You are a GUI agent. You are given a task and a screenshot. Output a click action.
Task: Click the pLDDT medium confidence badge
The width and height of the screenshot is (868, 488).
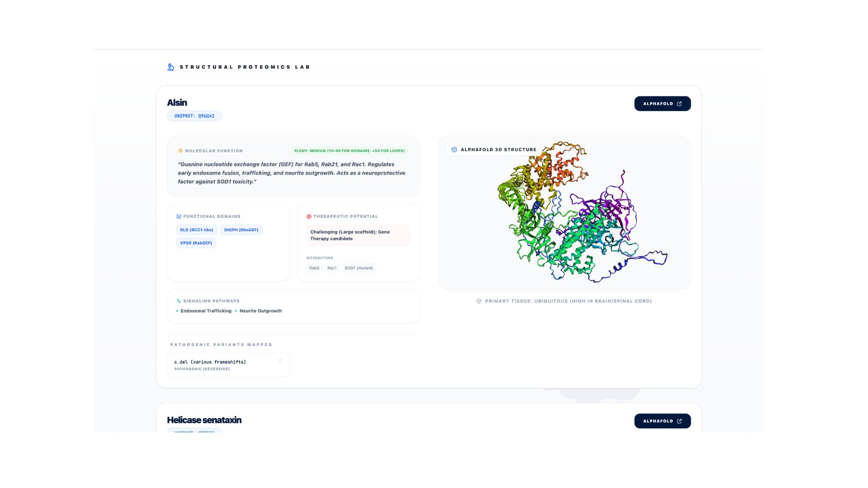[349, 151]
